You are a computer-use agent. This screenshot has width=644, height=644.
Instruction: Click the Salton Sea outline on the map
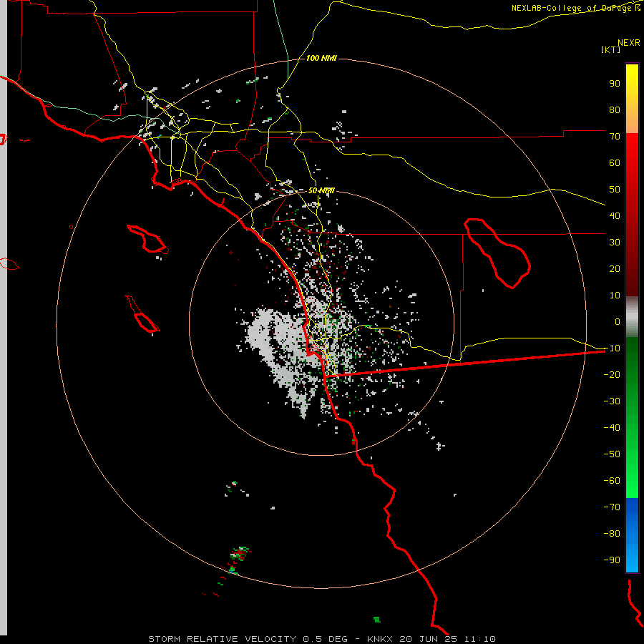pos(497,253)
